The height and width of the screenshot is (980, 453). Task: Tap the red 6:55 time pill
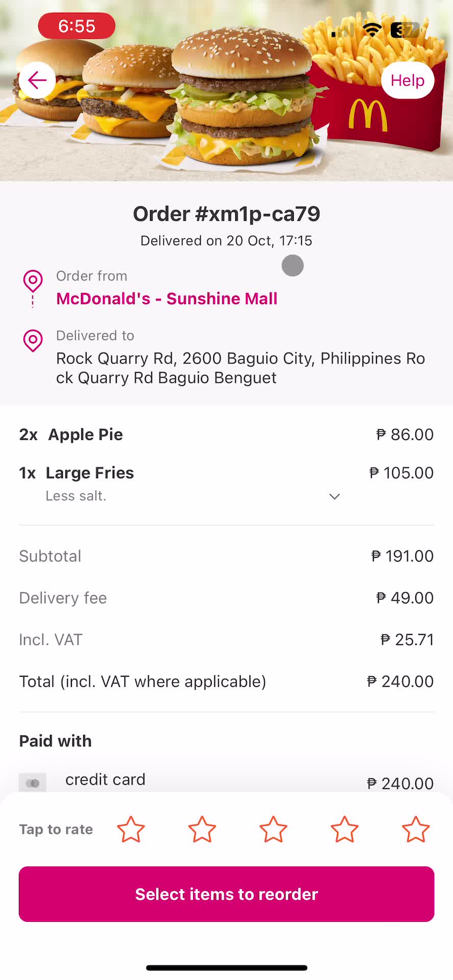[77, 26]
